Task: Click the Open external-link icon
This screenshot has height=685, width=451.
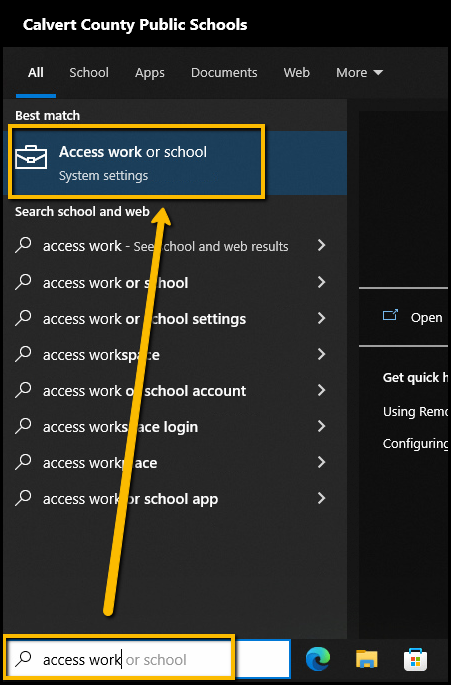Action: (390, 315)
